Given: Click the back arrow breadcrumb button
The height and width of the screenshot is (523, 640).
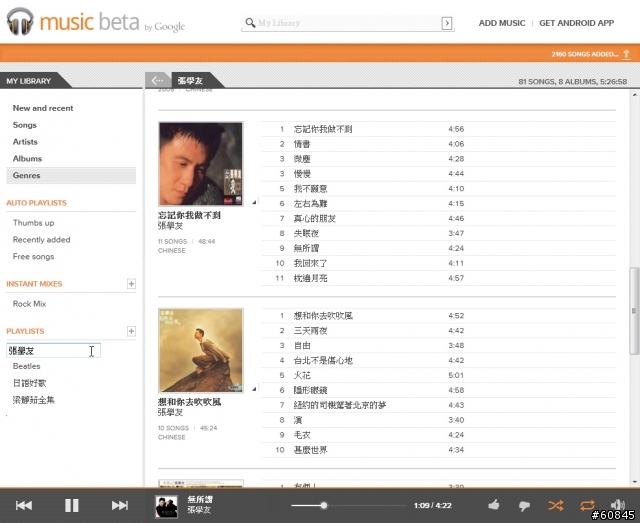Looking at the screenshot, I should [x=158, y=80].
